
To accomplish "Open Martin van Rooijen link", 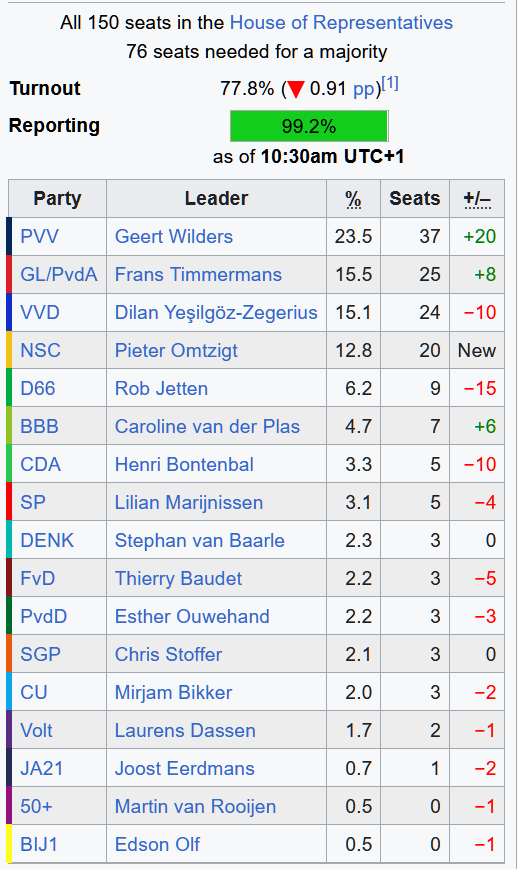I will 195,806.
